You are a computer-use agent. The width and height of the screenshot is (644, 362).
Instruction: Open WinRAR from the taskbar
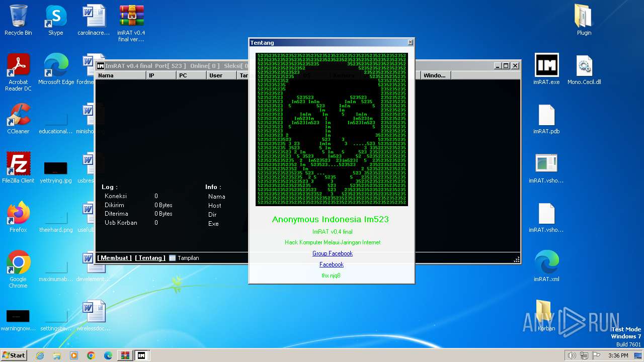[x=125, y=355]
